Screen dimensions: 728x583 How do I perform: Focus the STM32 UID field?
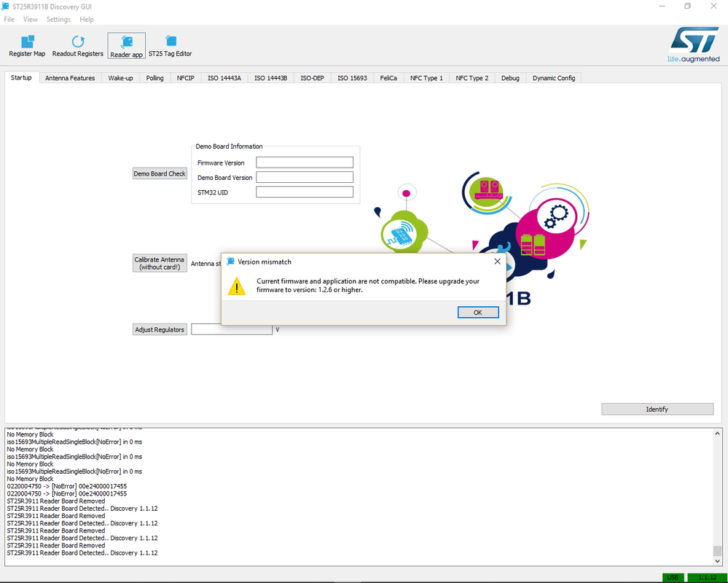(x=305, y=192)
